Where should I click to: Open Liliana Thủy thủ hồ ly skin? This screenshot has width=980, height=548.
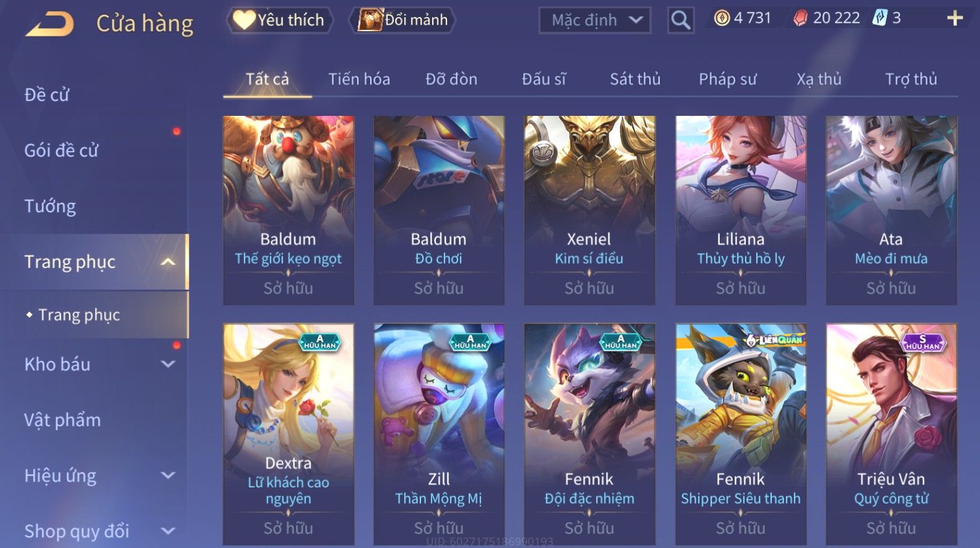pyautogui.click(x=741, y=210)
